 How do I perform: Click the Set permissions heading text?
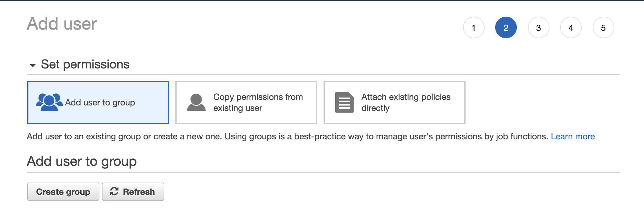(85, 64)
